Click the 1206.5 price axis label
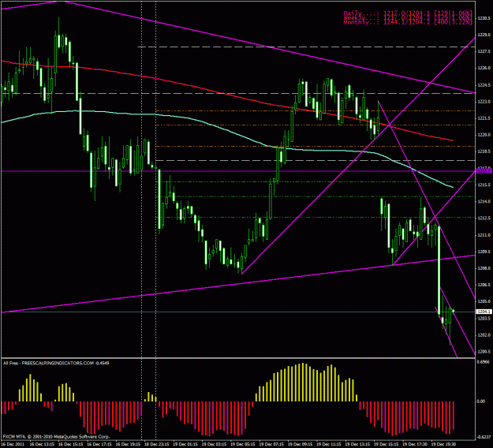493x448 pixels. (x=484, y=286)
